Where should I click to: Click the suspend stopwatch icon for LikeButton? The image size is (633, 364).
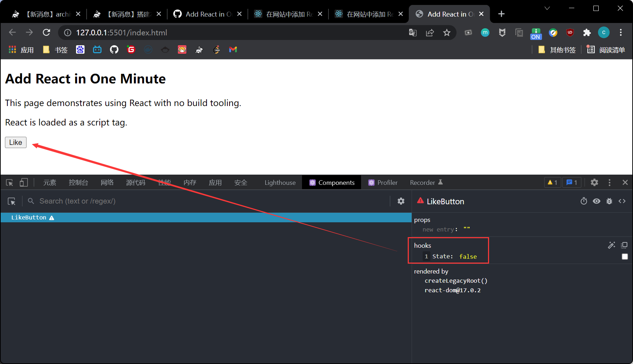[x=583, y=201]
